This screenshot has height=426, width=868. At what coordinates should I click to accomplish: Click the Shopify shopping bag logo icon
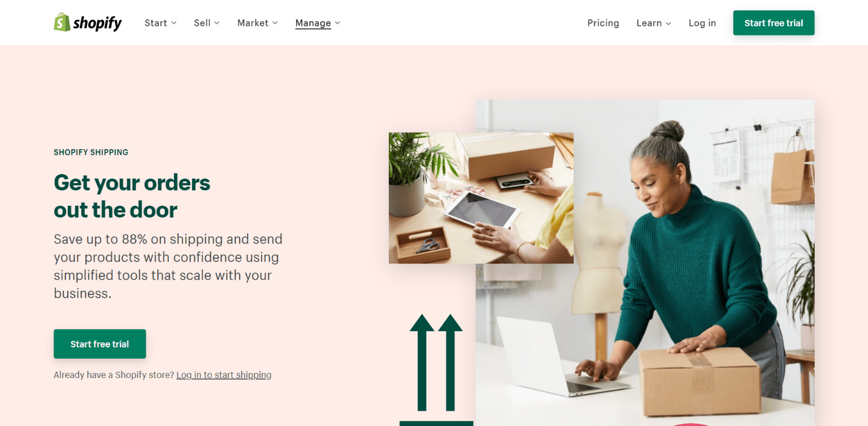tap(62, 23)
